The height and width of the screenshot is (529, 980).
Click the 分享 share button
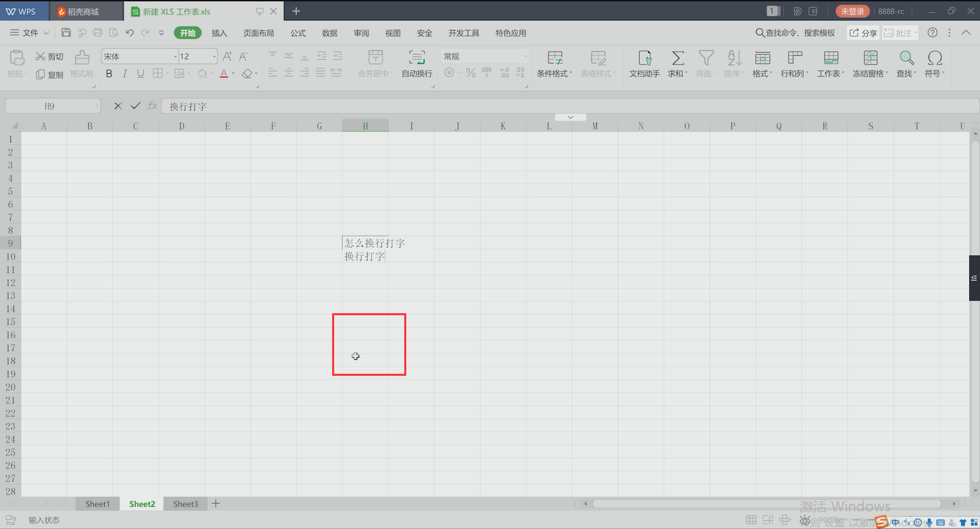[863, 33]
